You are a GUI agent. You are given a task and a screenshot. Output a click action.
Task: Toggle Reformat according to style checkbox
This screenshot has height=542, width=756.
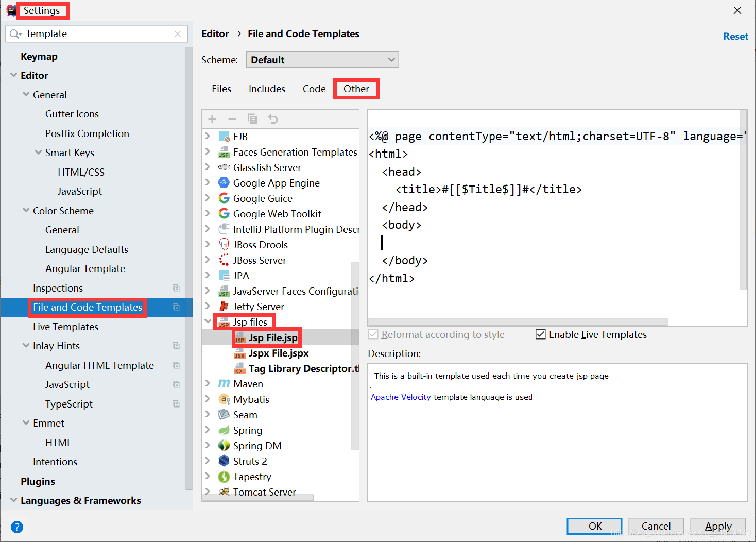373,334
